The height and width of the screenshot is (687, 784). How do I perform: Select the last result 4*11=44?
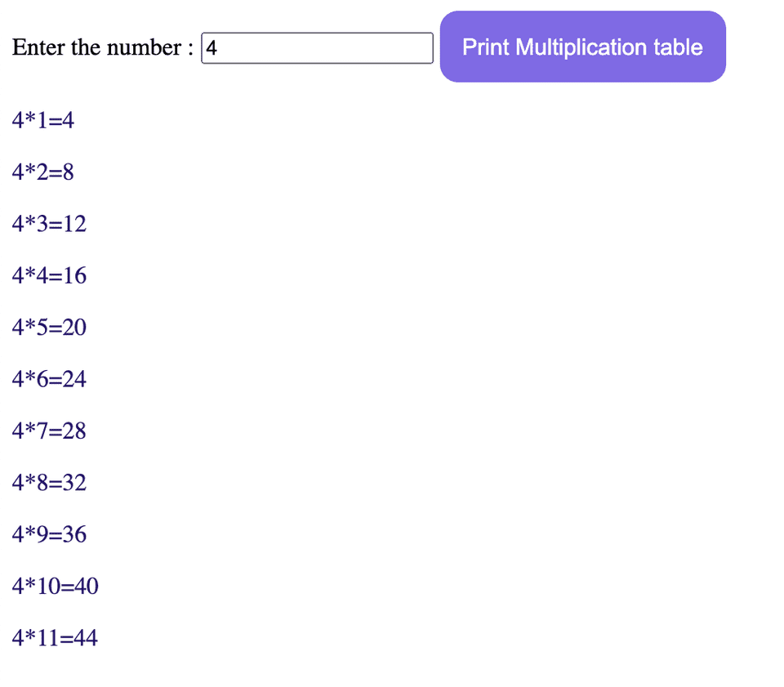tap(54, 638)
